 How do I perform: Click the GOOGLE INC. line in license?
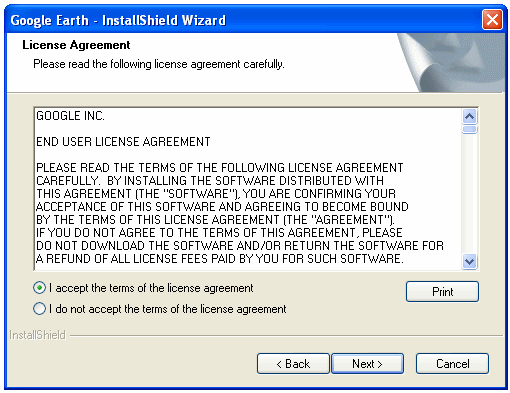[x=70, y=116]
